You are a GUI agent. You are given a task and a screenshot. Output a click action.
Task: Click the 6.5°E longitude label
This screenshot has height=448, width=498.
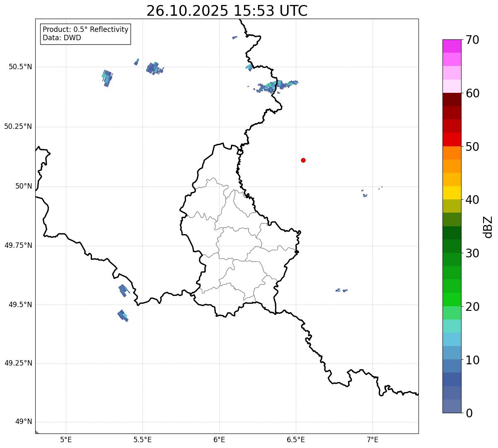point(296,440)
